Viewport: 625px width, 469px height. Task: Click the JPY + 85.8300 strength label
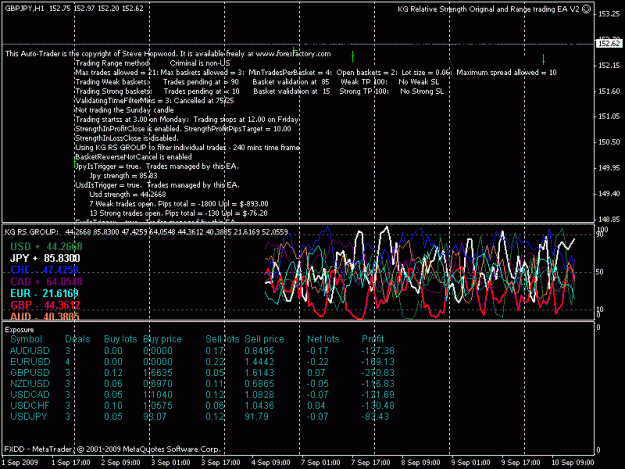coord(45,258)
